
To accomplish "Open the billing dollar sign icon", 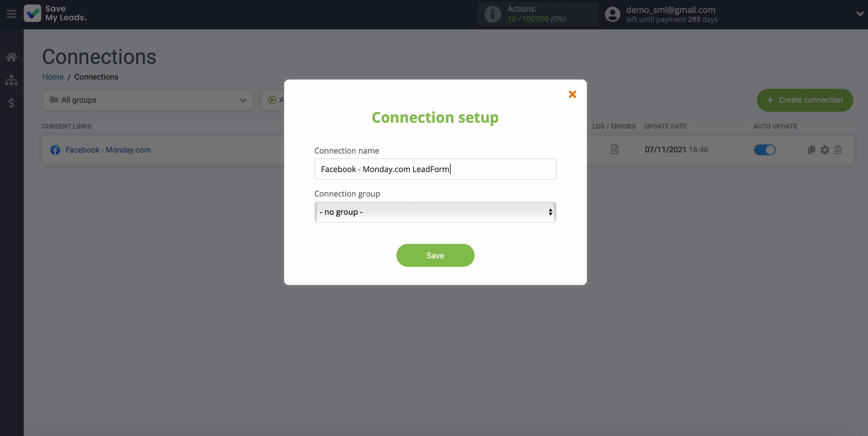I will [11, 103].
